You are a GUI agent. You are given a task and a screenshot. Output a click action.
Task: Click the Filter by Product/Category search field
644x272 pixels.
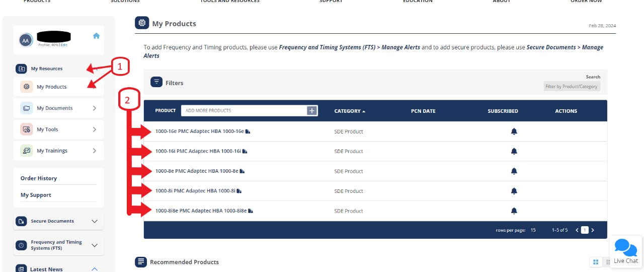click(x=572, y=87)
